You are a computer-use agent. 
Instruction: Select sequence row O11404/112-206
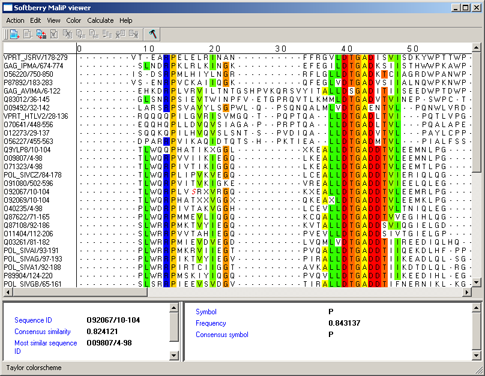28,234
